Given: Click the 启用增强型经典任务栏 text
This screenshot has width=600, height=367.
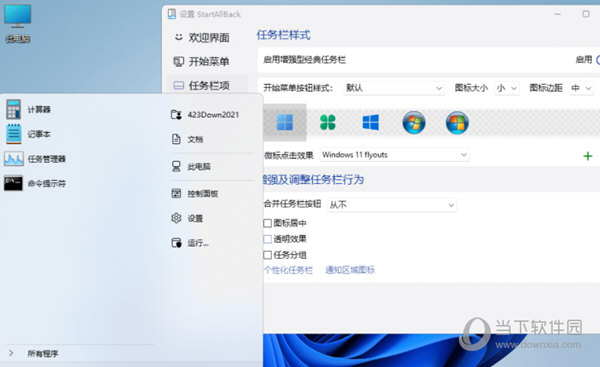Looking at the screenshot, I should point(305,60).
